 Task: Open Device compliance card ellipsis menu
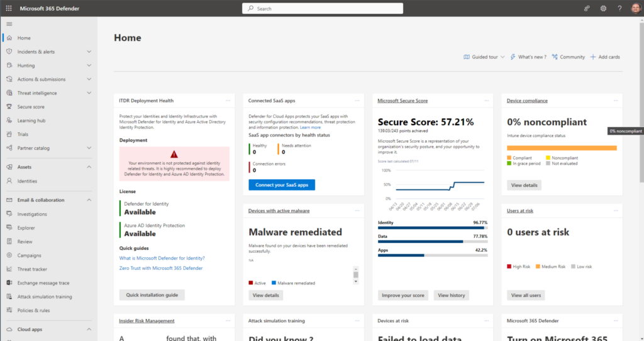pos(616,101)
